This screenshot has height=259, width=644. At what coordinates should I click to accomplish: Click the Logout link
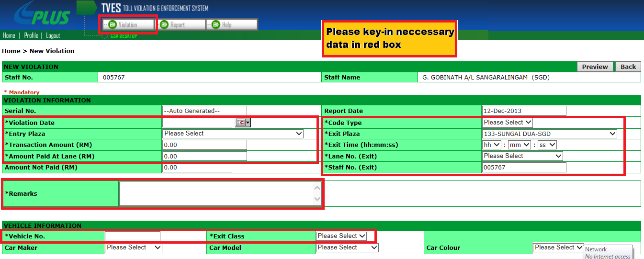(x=53, y=35)
